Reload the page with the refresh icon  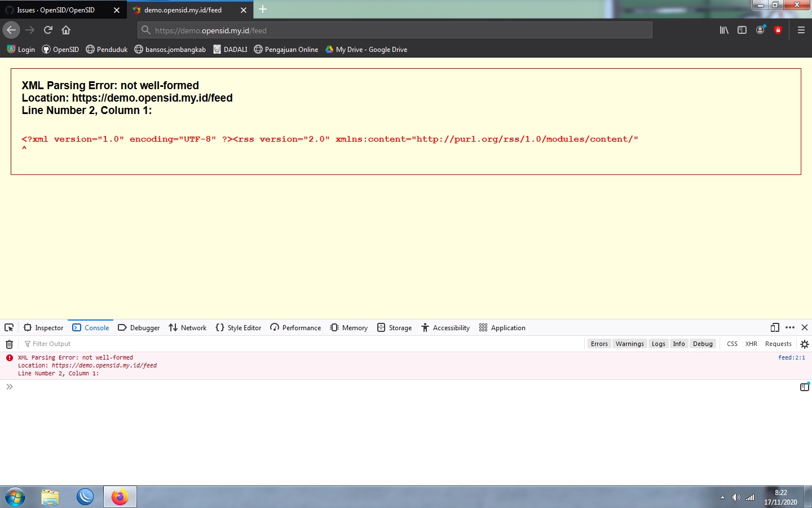coord(48,30)
